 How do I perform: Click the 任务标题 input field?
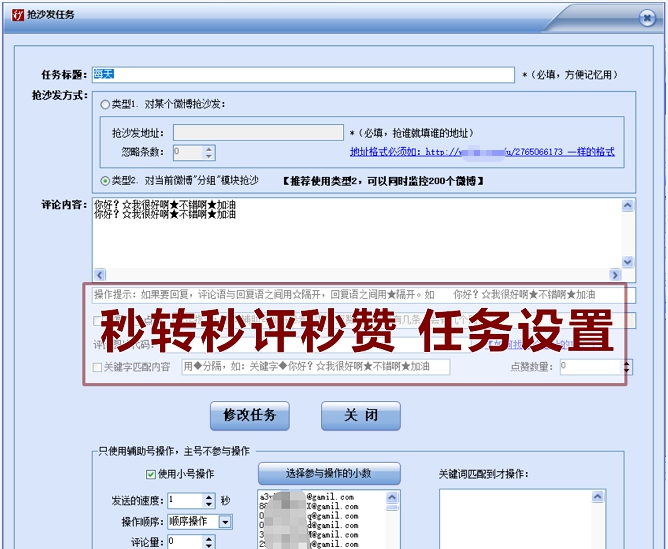click(303, 75)
